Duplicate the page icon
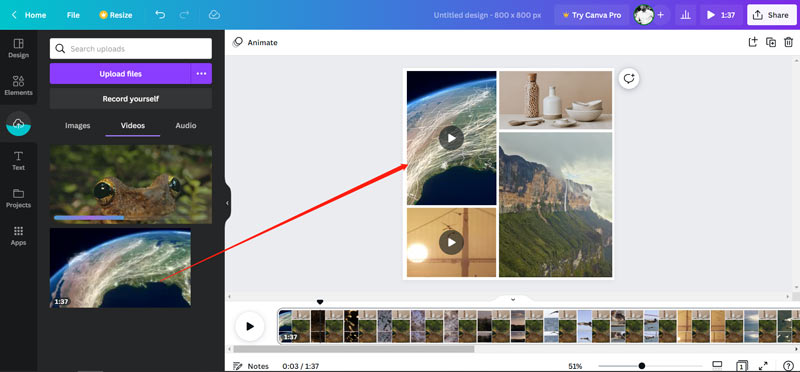Image resolution: width=800 pixels, height=372 pixels. (x=771, y=42)
